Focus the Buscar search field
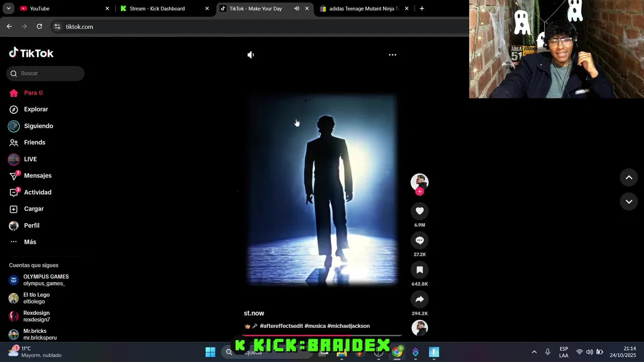Screen dimensions: 644x362 pos(45,73)
